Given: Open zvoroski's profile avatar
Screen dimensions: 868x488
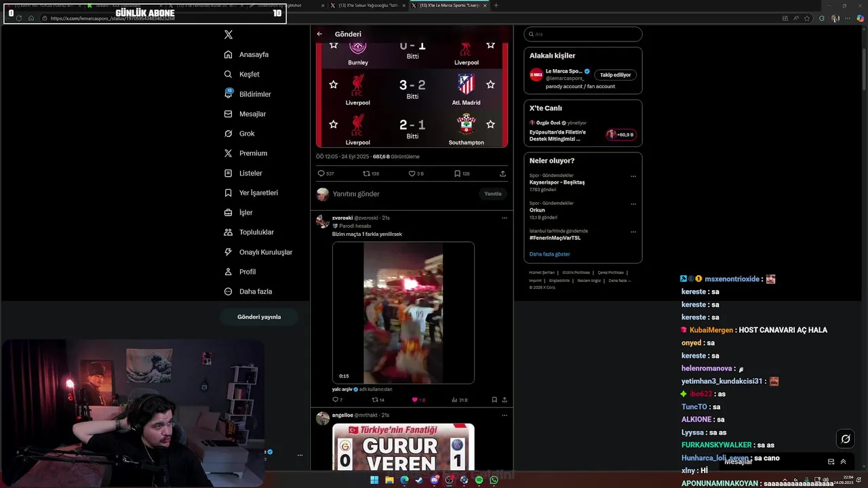Looking at the screenshot, I should 323,222.
